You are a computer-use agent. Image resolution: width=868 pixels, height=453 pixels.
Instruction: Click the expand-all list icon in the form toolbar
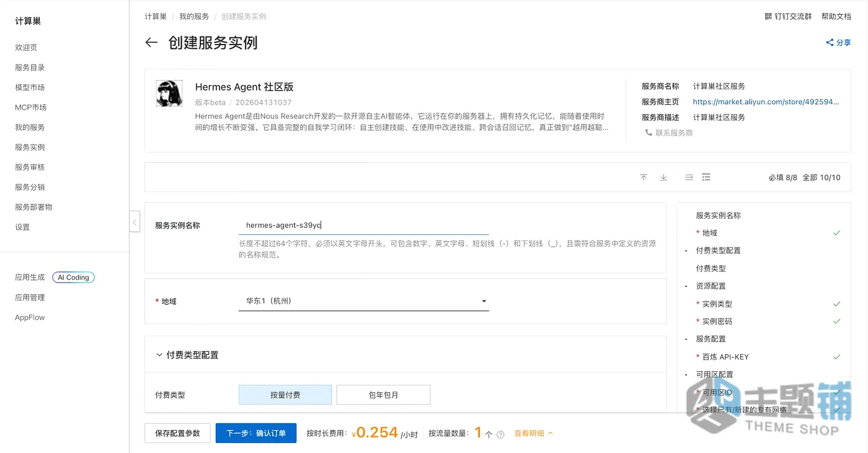click(706, 177)
